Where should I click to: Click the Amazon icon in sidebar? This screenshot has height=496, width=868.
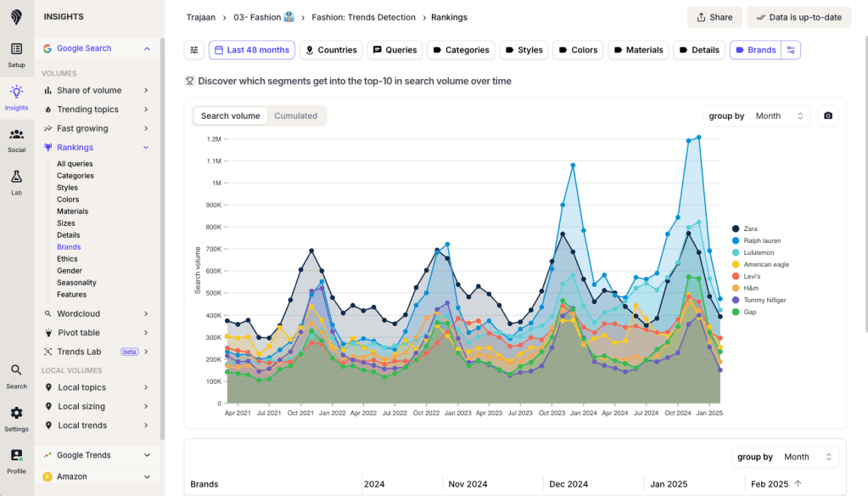(x=48, y=476)
